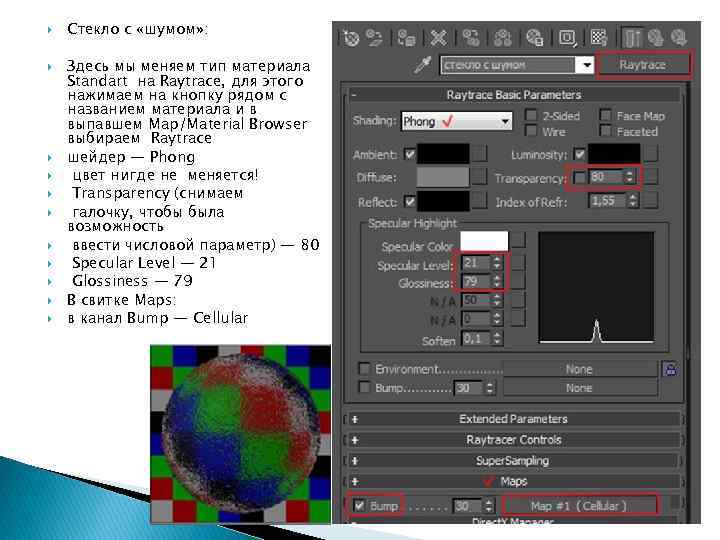Viewport: 720px width, 540px height.
Task: Open the white Specular Color swatch
Action: pos(484,241)
